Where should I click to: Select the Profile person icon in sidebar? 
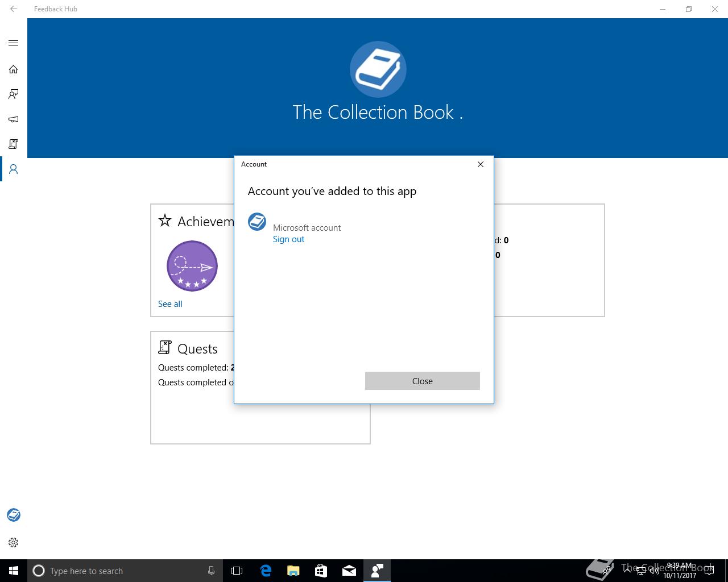[14, 169]
